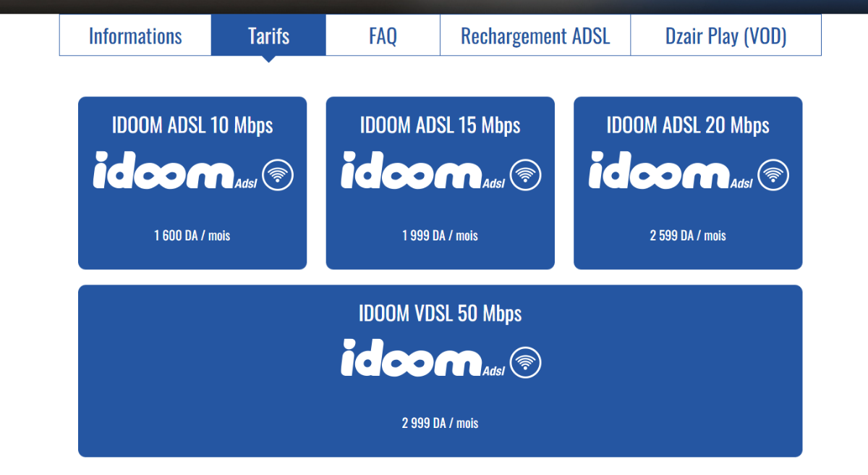Go to the Rechargement ADSL tab

[535, 35]
